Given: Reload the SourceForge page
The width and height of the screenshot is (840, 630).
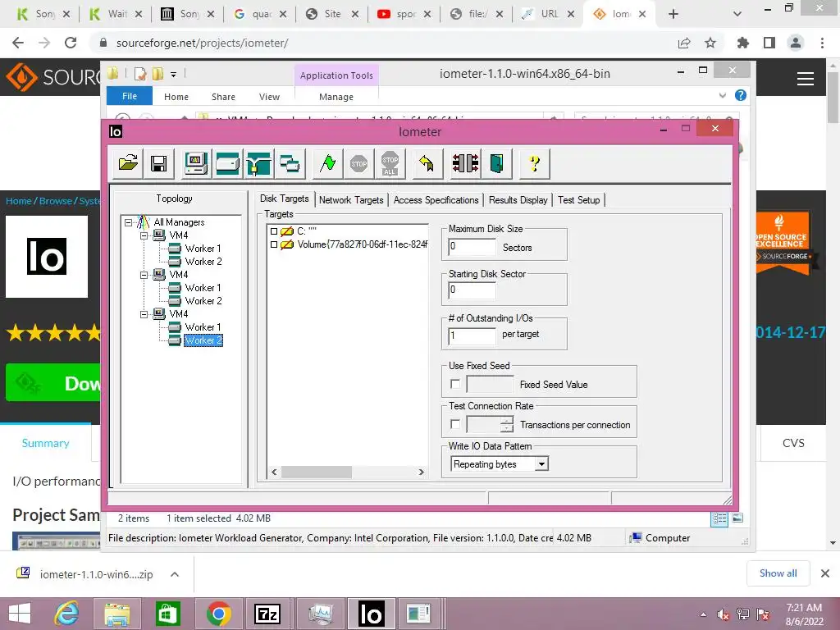Looking at the screenshot, I should point(71,43).
